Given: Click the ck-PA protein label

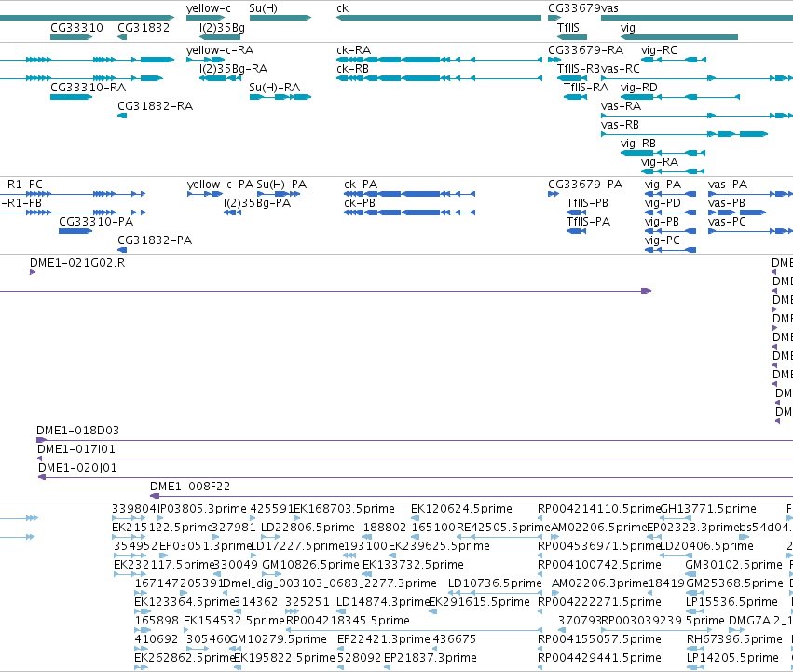Looking at the screenshot, I should tap(361, 185).
